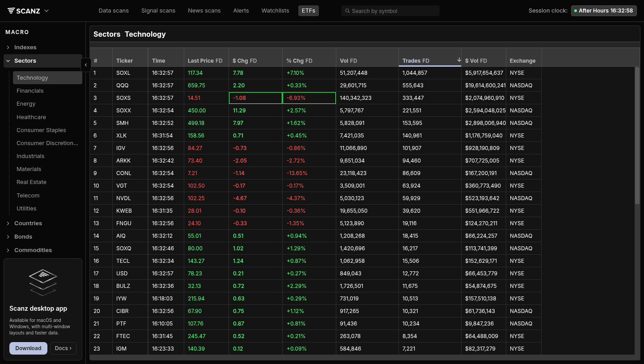Select the Consumer Staples sector
Viewport: 644px width, 364px height.
point(47,130)
